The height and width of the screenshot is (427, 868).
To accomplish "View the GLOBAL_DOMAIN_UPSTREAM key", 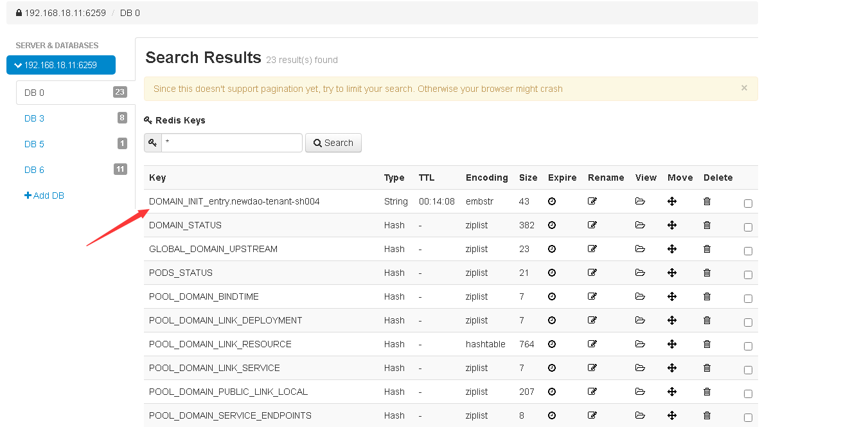I will (640, 249).
